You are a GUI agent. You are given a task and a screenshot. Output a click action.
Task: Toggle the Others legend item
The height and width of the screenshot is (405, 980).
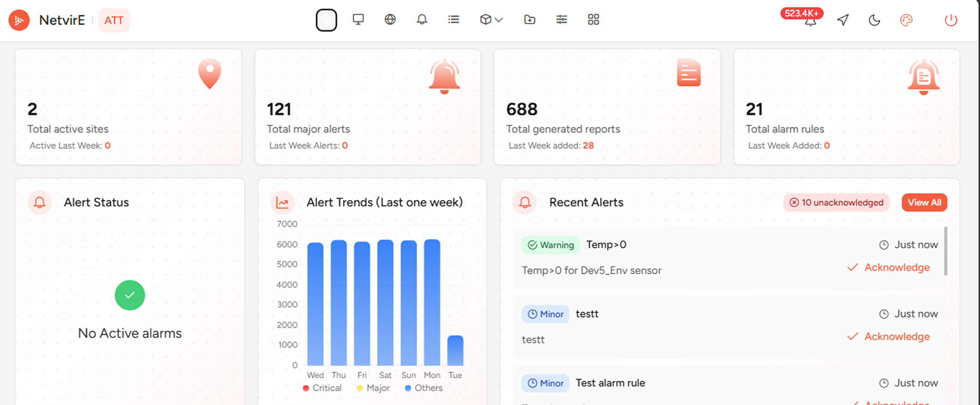423,388
